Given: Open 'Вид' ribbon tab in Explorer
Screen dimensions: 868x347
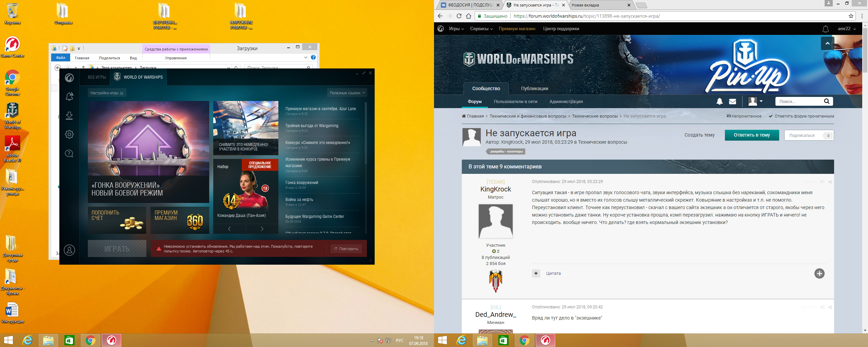Looking at the screenshot, I should [133, 58].
